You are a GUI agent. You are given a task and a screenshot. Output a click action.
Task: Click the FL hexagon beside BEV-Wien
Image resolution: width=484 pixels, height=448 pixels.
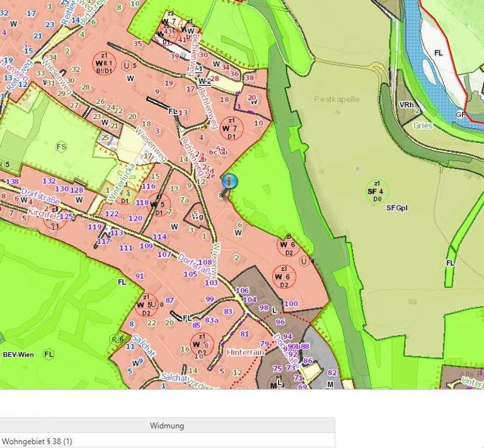pos(49,355)
